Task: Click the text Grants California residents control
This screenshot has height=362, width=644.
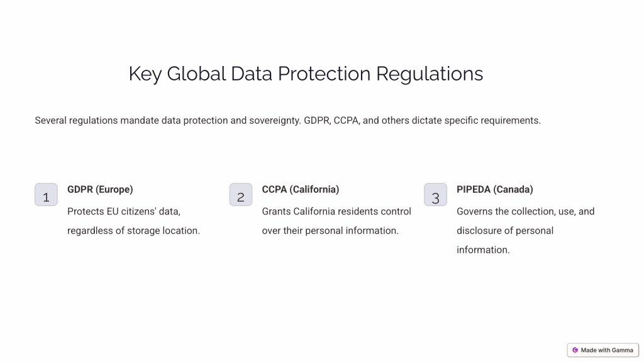Action: (x=336, y=211)
